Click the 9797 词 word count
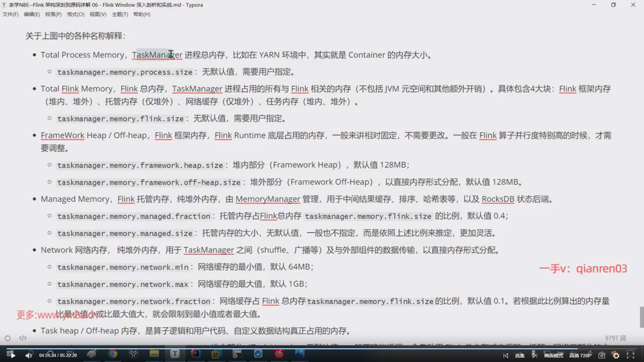The image size is (644, 362). [615, 338]
